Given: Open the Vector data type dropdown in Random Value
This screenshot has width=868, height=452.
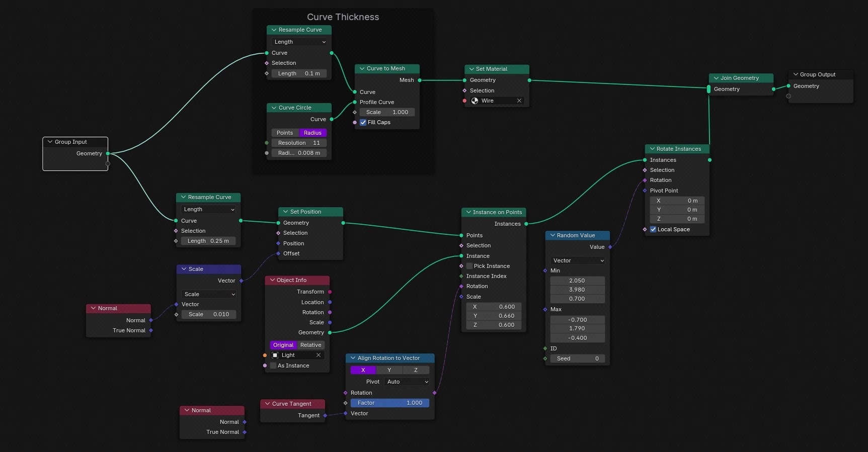Looking at the screenshot, I should click(x=578, y=260).
